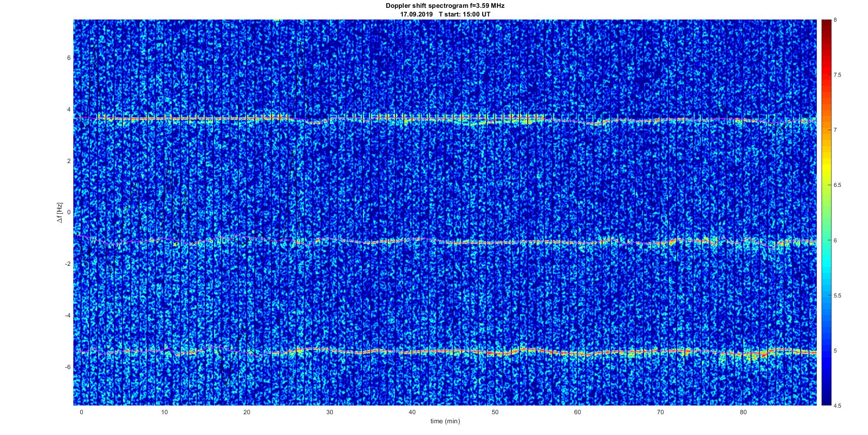868x435 pixels.
Task: Click the colorbar tick label '6.5'
Action: point(838,185)
